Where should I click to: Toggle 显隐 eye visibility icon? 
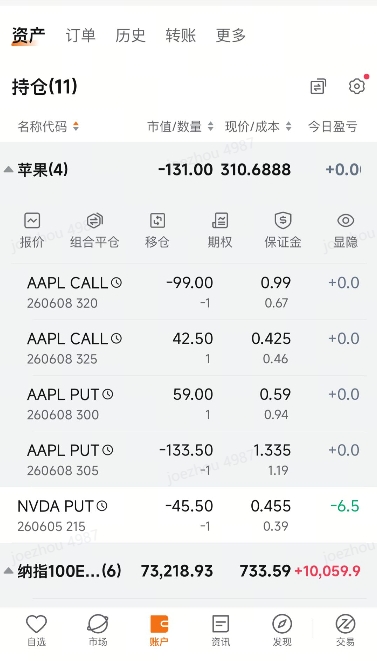(345, 220)
